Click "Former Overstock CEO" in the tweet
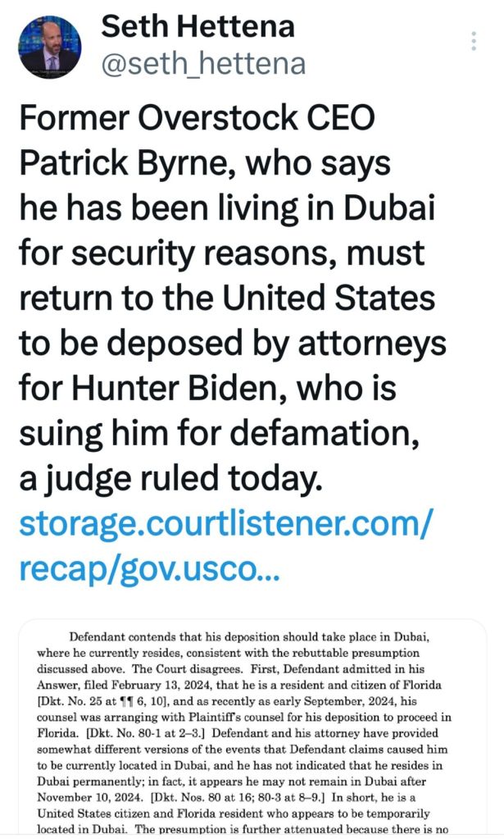This screenshot has height=839, width=504. pos(197,120)
